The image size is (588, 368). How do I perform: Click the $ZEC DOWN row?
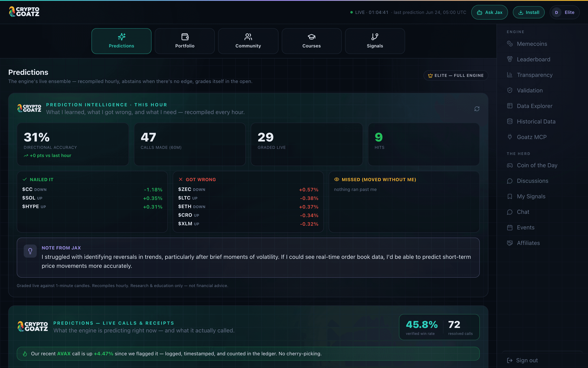[248, 189]
